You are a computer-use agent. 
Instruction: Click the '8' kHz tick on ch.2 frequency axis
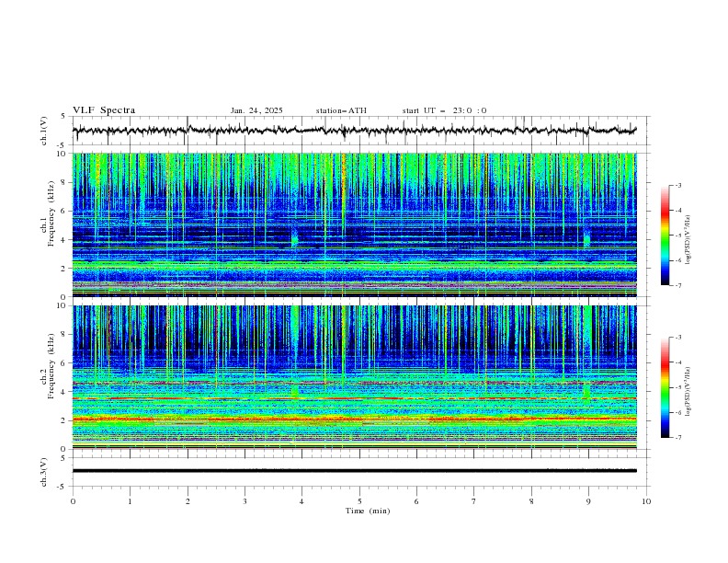pyautogui.click(x=63, y=335)
